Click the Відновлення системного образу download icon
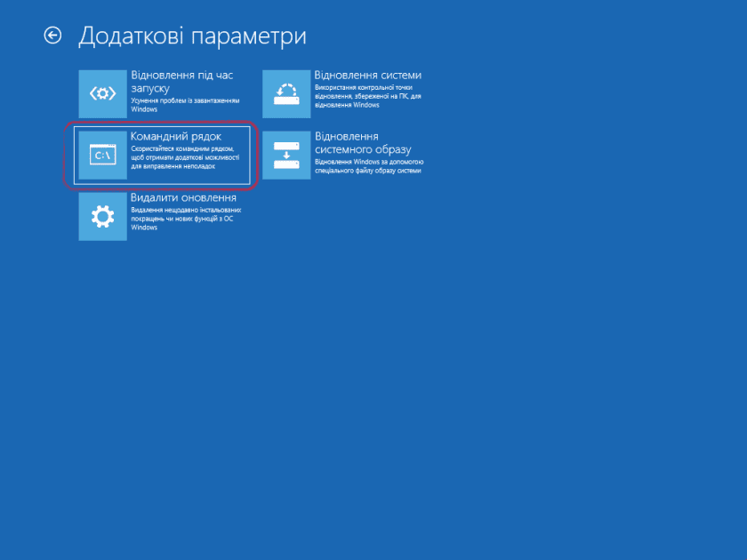This screenshot has width=747, height=560. 286,155
